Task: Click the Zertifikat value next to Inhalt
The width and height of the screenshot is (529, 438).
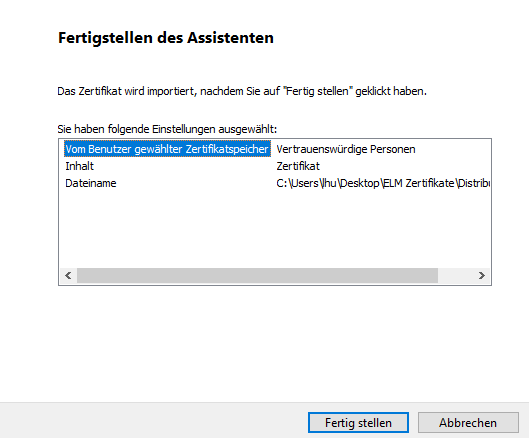Action: pos(298,166)
